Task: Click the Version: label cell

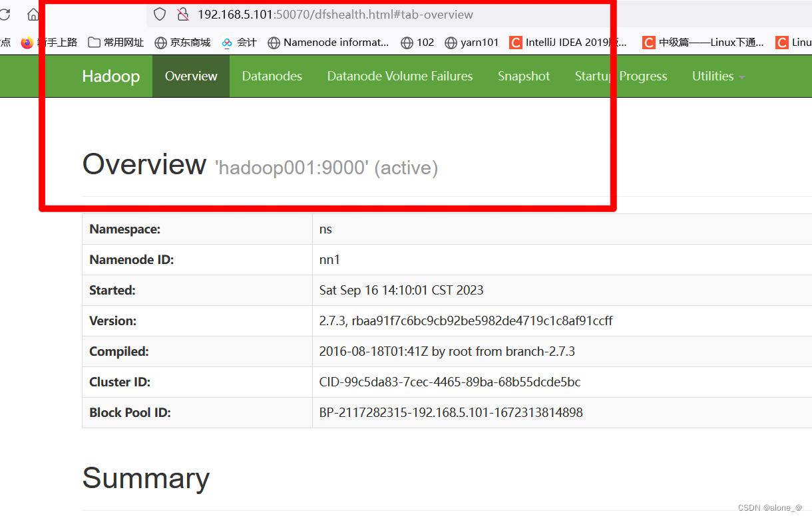Action: tap(197, 321)
